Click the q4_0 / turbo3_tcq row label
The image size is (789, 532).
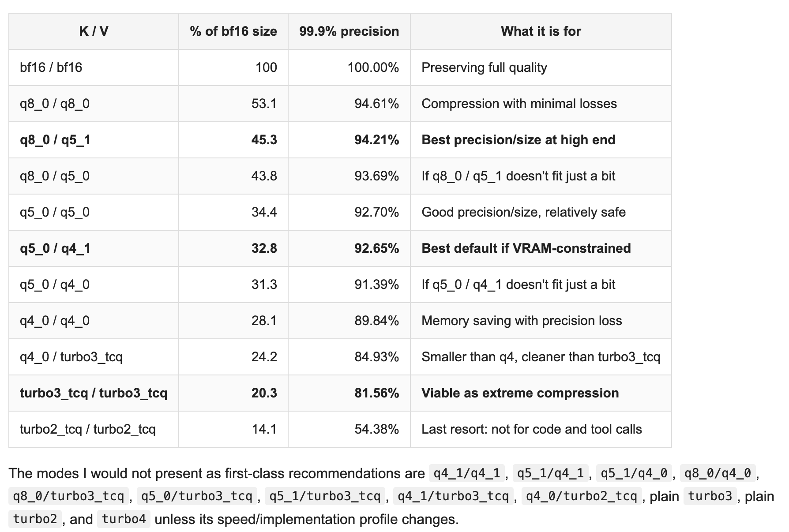click(x=71, y=357)
